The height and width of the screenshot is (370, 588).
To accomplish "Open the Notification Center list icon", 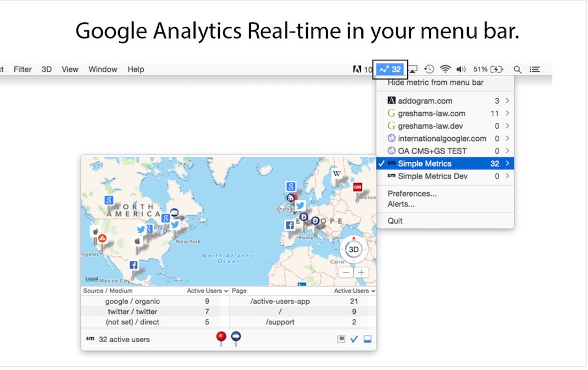I will 535,69.
